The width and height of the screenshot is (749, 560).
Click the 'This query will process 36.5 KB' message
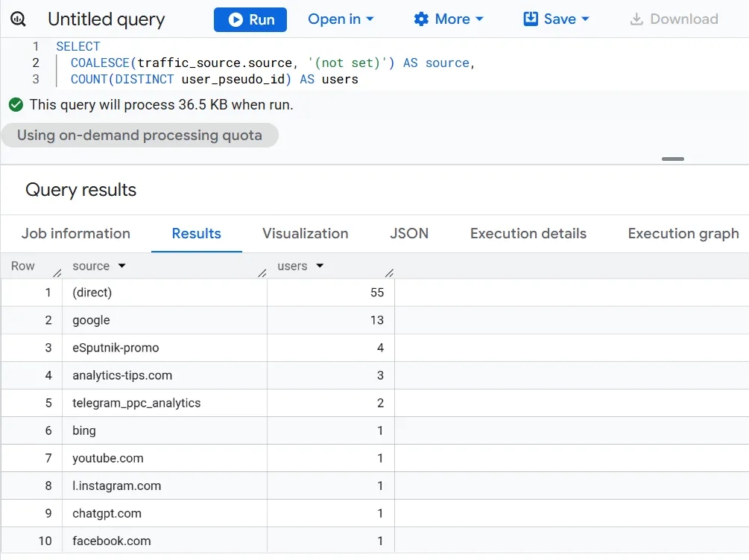[162, 104]
